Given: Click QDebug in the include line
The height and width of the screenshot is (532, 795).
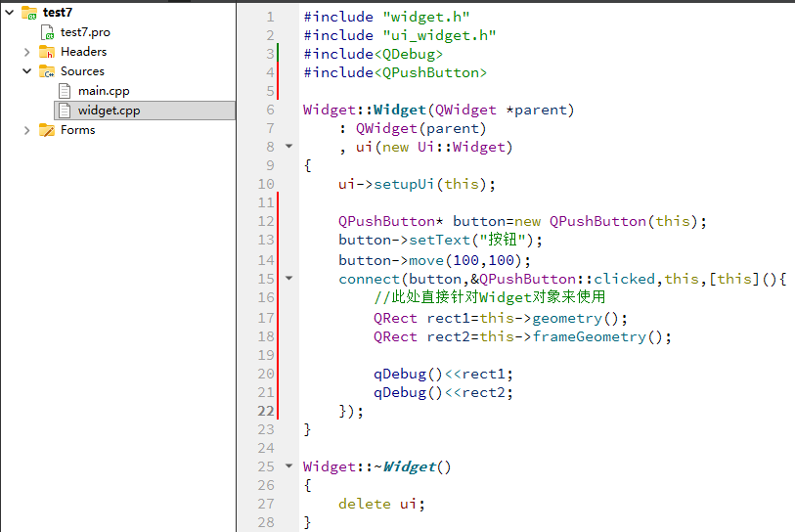Looking at the screenshot, I should click(409, 54).
